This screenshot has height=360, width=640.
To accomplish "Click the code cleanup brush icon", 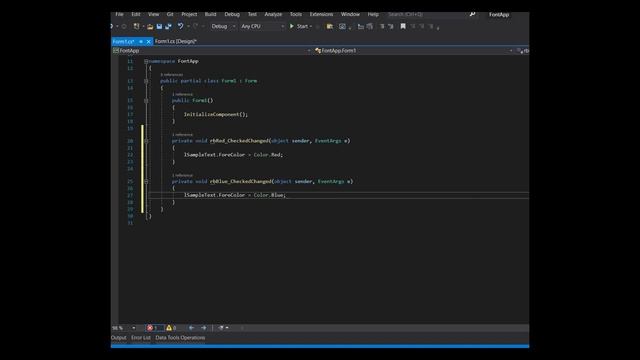I will 221,328.
